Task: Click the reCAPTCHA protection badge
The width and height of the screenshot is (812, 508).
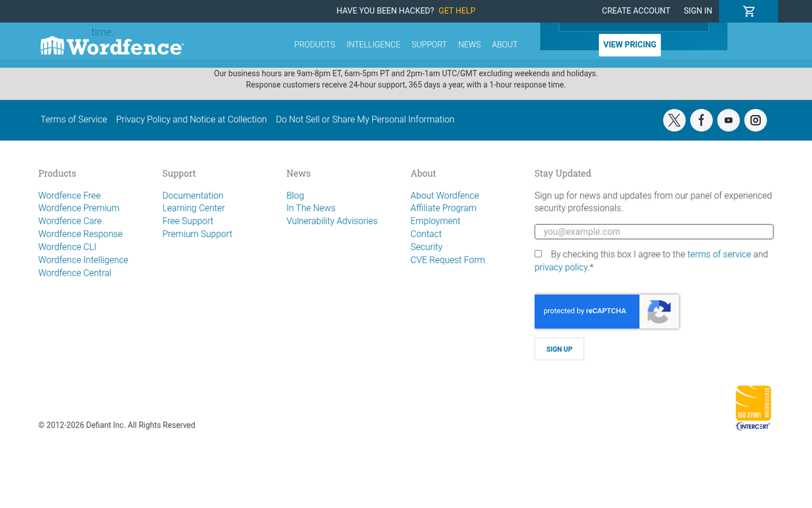Action: pyautogui.click(x=606, y=311)
